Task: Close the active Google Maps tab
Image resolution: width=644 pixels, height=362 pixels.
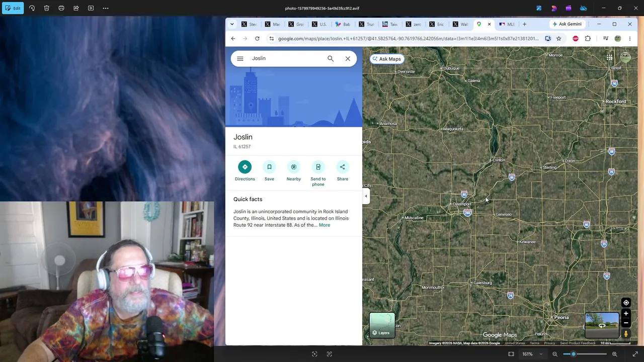Action: (489, 24)
